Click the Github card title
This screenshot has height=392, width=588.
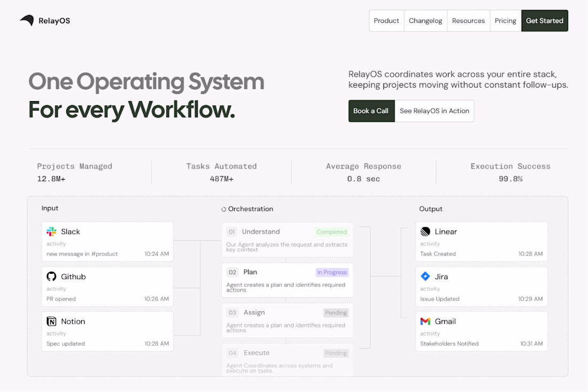coord(74,276)
